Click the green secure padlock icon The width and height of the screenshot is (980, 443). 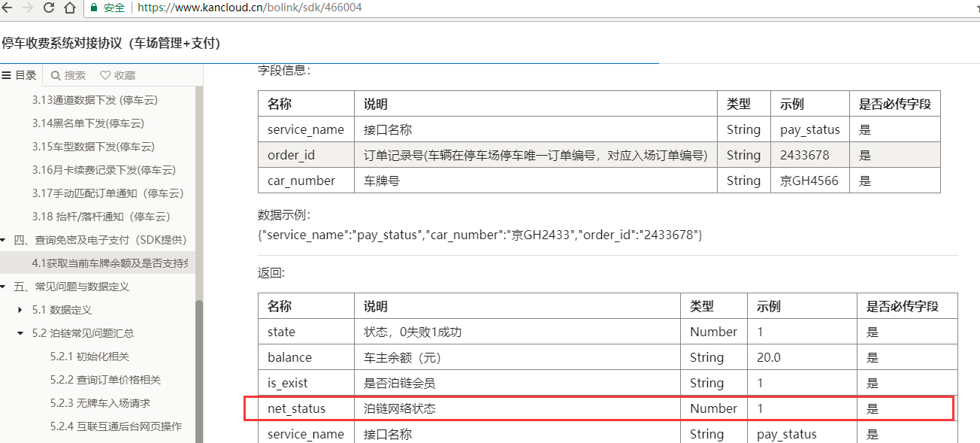94,8
